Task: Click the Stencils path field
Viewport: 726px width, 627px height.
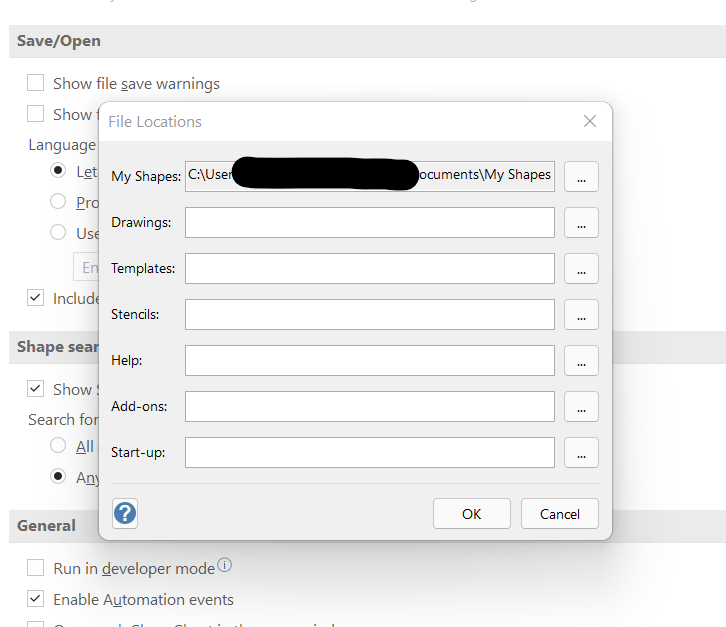Action: [x=370, y=314]
